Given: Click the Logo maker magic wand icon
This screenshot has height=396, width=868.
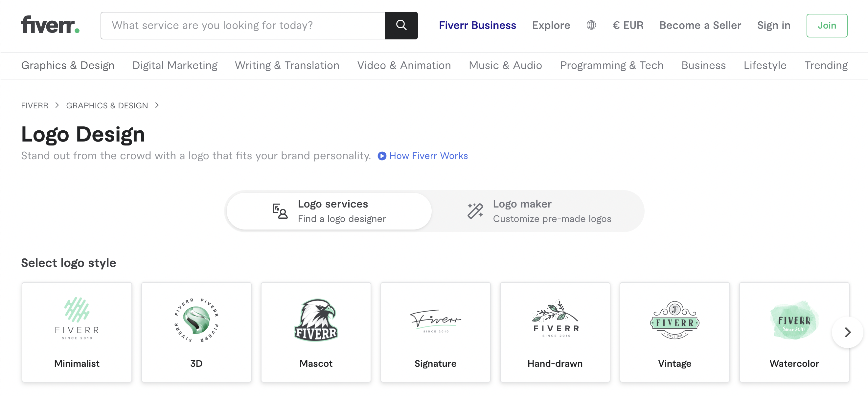Looking at the screenshot, I should click(x=475, y=211).
